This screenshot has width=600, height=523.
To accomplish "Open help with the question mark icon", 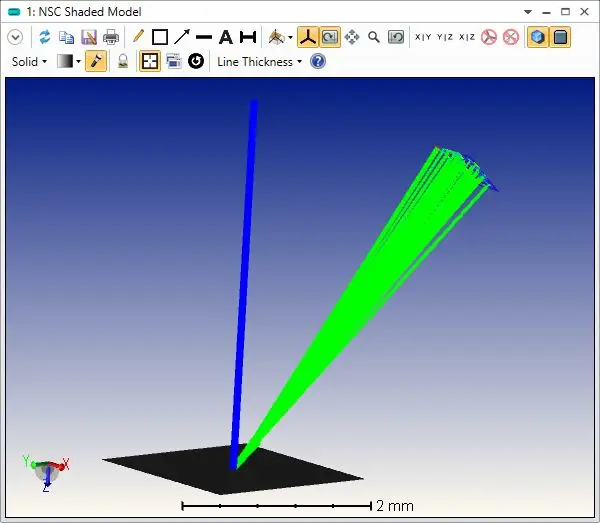I will coord(318,61).
